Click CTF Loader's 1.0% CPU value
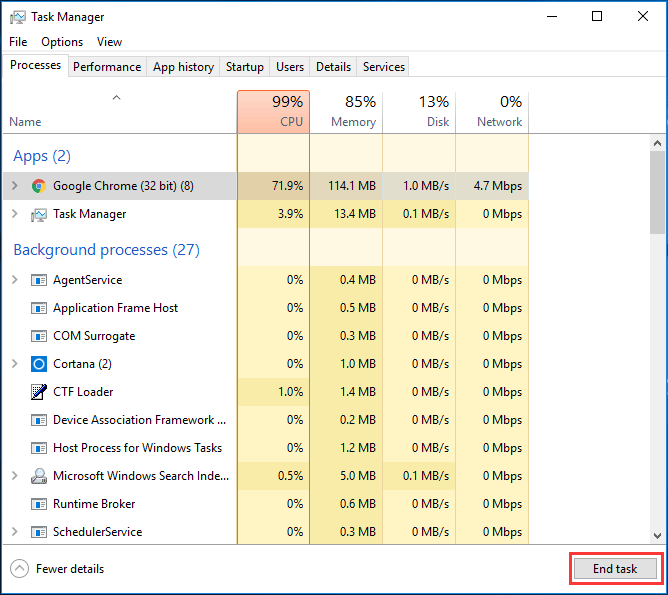Image resolution: width=668 pixels, height=595 pixels. pyautogui.click(x=291, y=392)
